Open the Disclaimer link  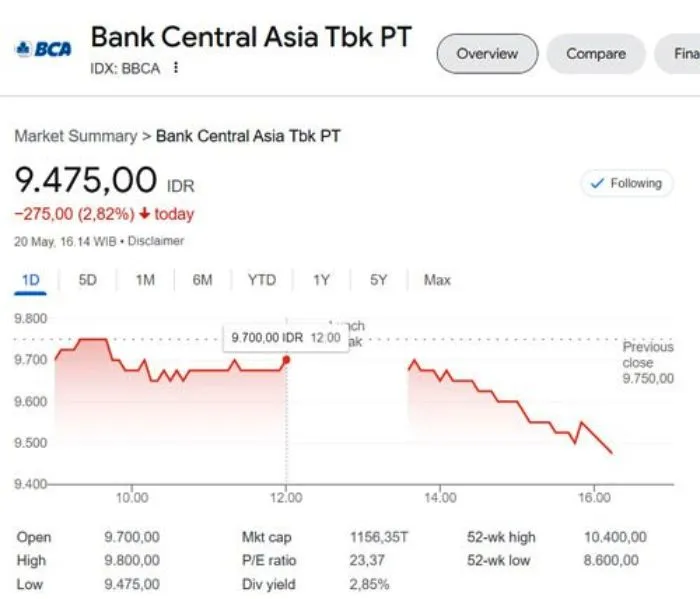156,241
